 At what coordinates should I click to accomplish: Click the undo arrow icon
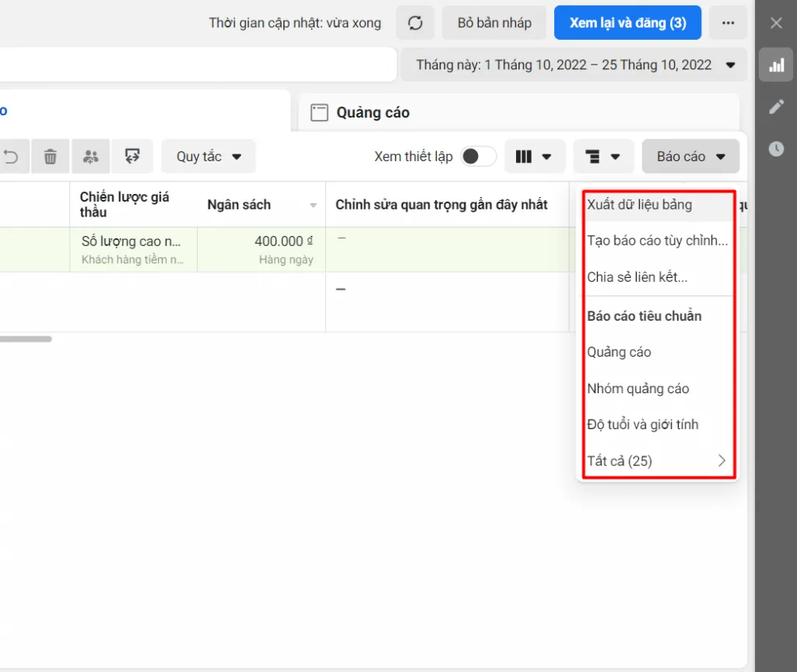click(11, 157)
